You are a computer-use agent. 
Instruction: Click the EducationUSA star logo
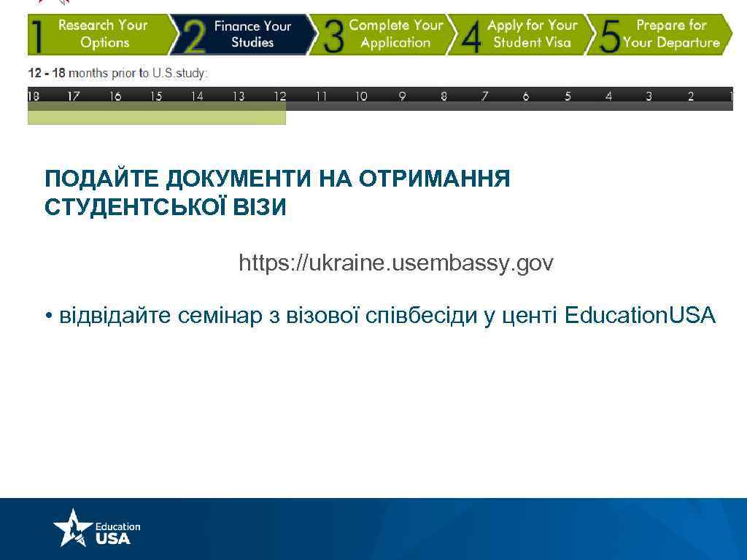pyautogui.click(x=97, y=528)
